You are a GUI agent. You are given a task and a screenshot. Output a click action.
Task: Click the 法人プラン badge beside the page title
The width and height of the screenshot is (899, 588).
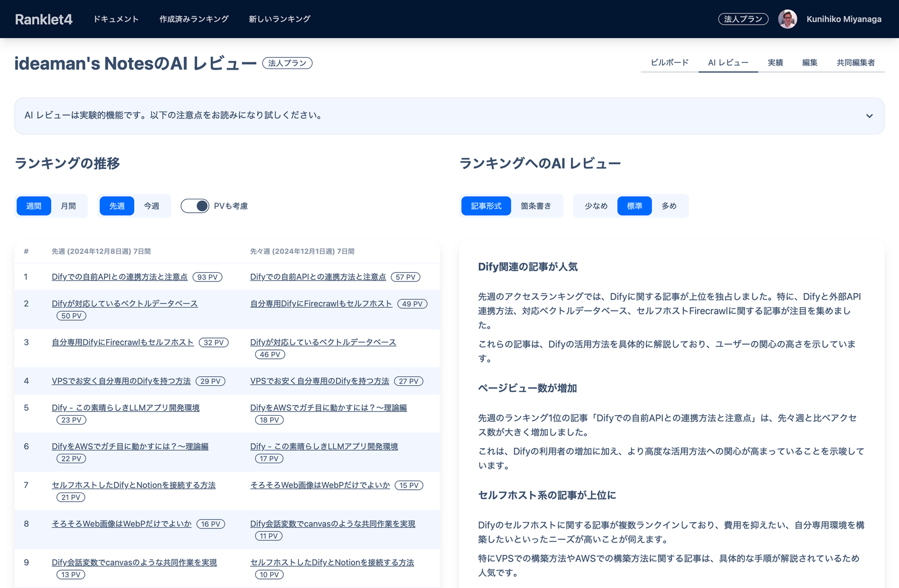287,63
